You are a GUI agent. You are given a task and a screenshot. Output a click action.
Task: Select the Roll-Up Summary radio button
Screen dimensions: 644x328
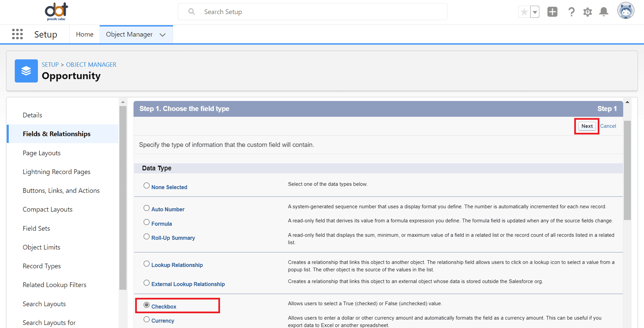pos(147,236)
